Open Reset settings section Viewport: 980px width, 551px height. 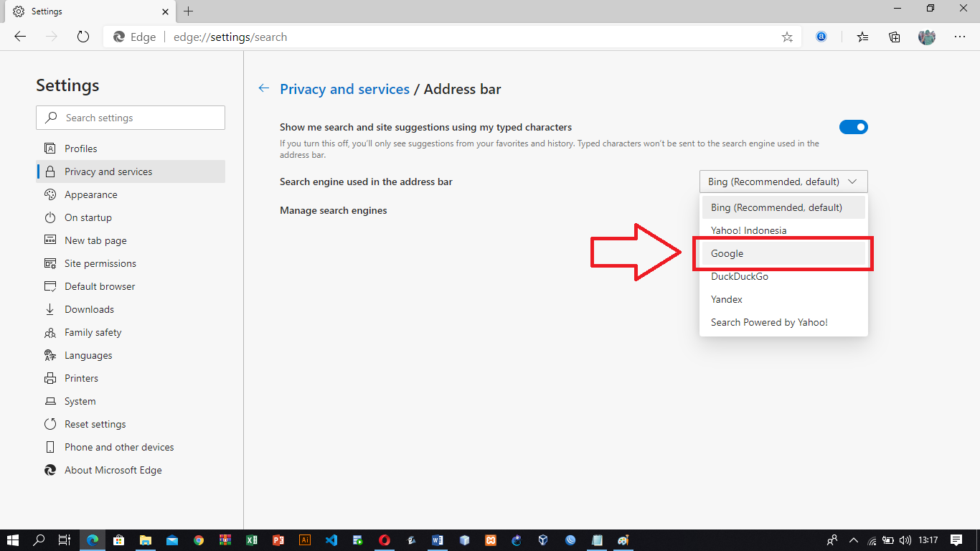pos(131,424)
